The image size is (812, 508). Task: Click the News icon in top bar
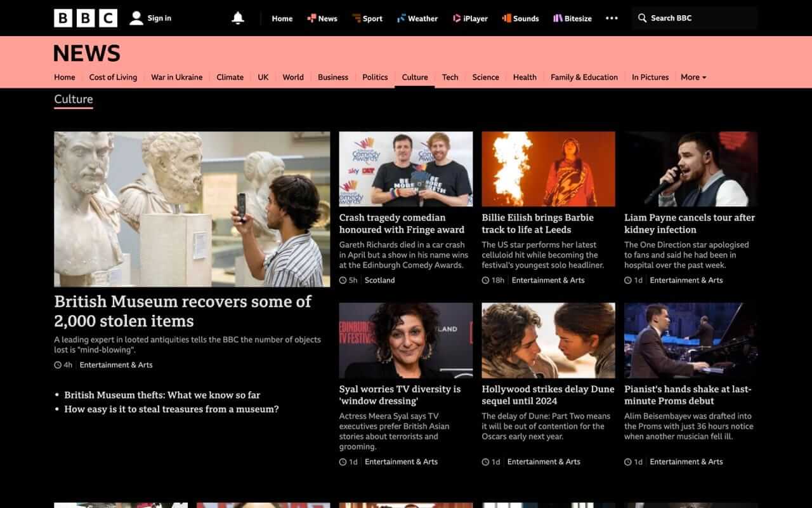pyautogui.click(x=311, y=18)
